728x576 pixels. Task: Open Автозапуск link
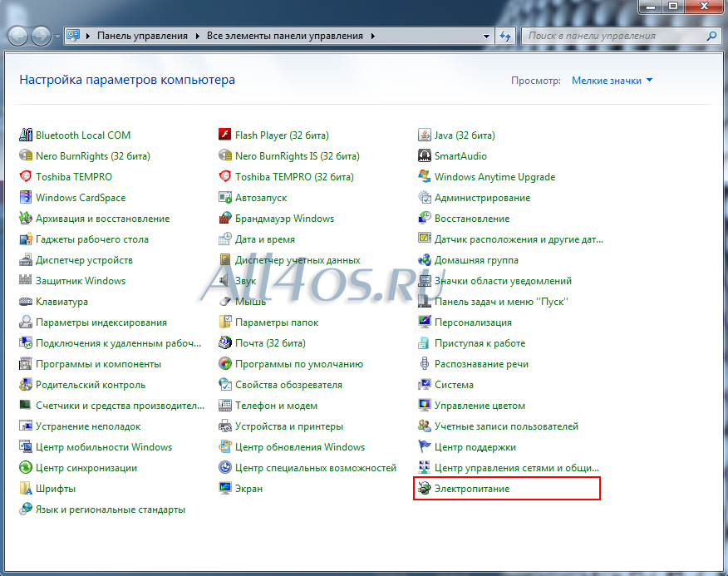click(261, 198)
